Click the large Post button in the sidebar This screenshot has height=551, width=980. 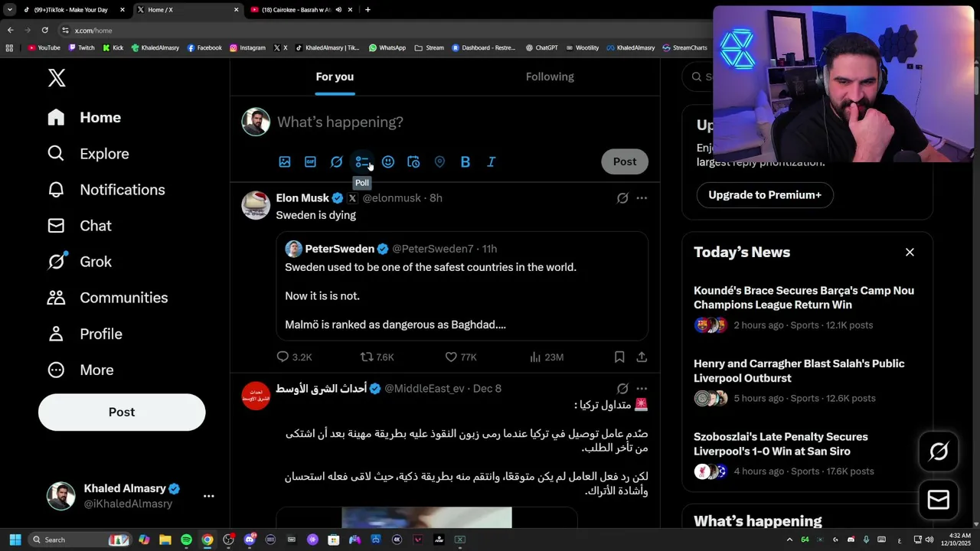coord(122,412)
